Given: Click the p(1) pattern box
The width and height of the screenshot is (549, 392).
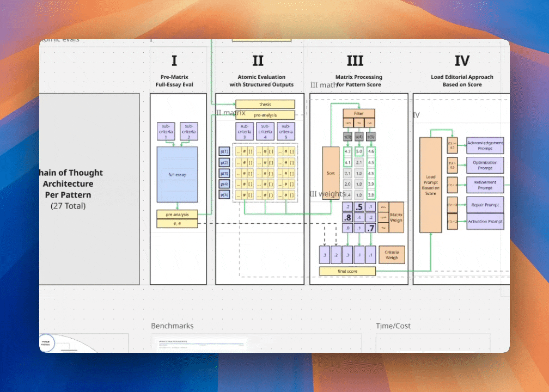Looking at the screenshot, I should (224, 151).
